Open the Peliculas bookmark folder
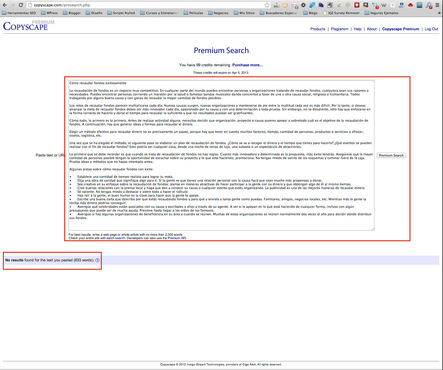The height and width of the screenshot is (370, 443). pos(193,13)
